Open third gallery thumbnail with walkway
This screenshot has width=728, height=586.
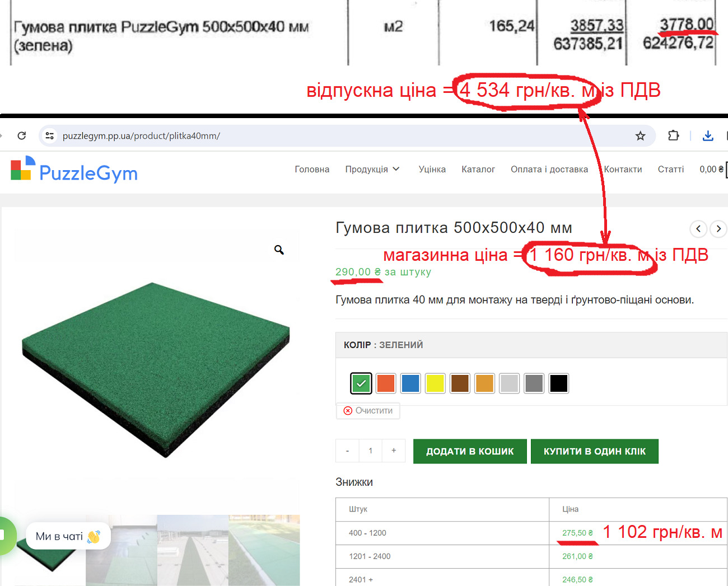click(193, 550)
